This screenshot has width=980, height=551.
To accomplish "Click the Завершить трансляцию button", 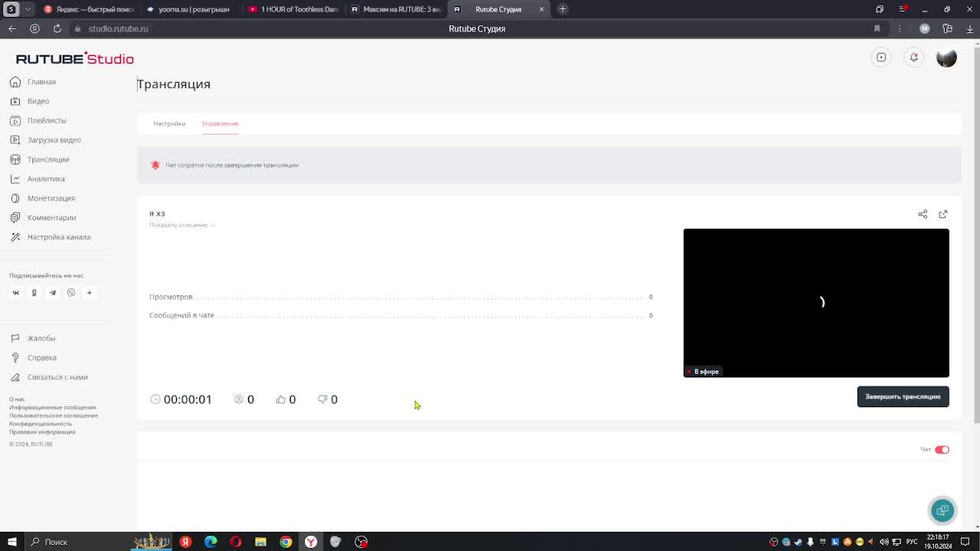I will click(903, 396).
